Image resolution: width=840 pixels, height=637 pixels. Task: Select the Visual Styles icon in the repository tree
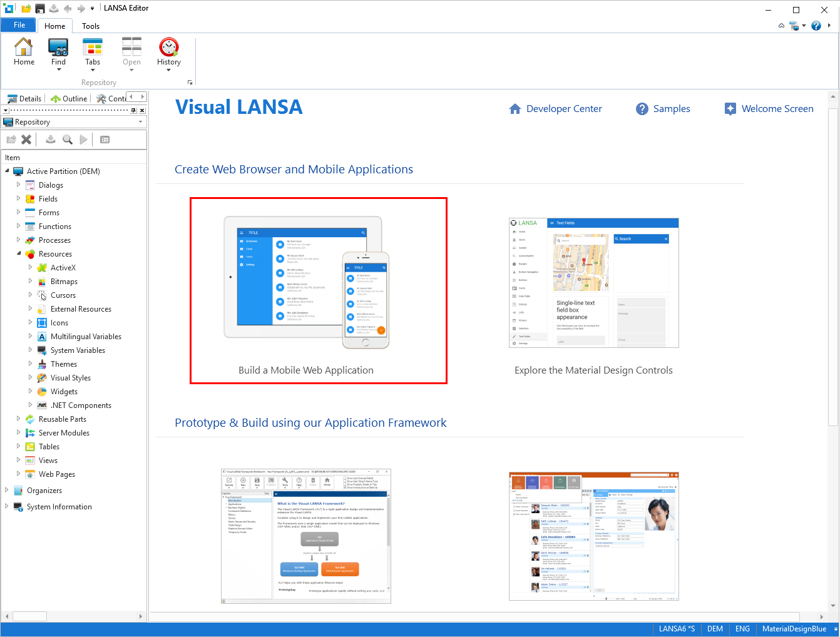point(42,378)
